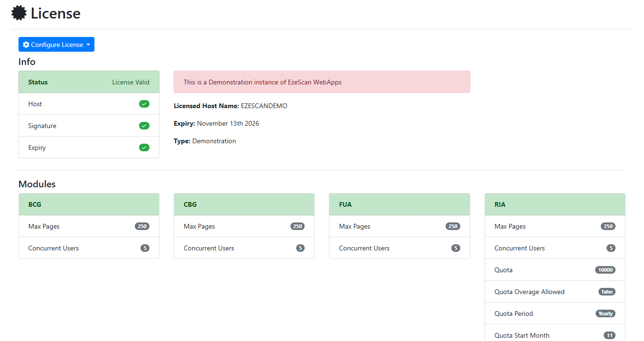Screen dimensions: 644x341
Task: Open the Configure License dropdown
Action: click(x=56, y=45)
